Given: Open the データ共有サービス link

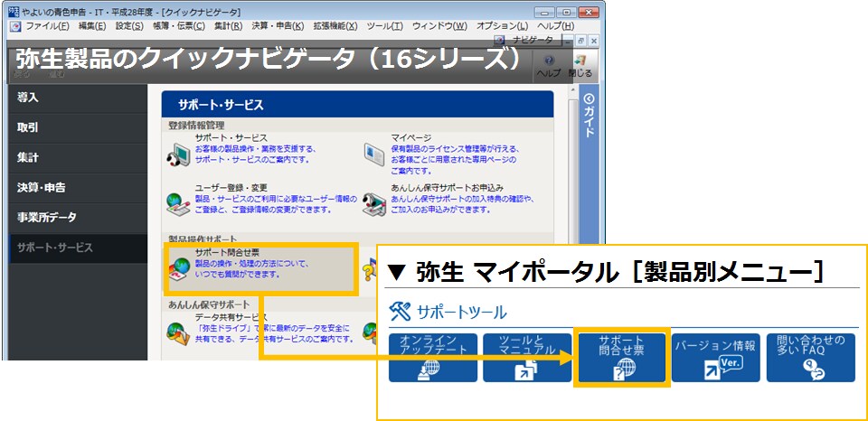Looking at the screenshot, I should coord(231,317).
